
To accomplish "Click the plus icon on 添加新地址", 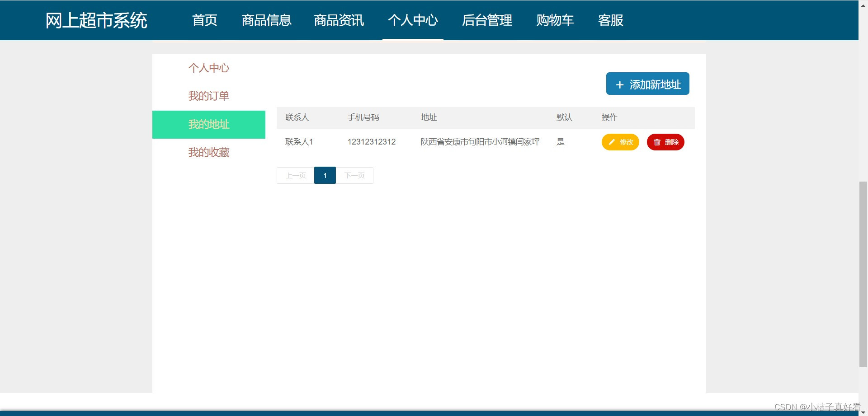I will (620, 84).
